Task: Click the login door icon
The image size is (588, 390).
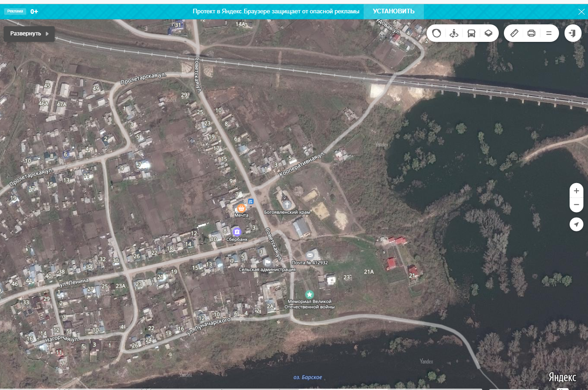Action: click(x=573, y=33)
